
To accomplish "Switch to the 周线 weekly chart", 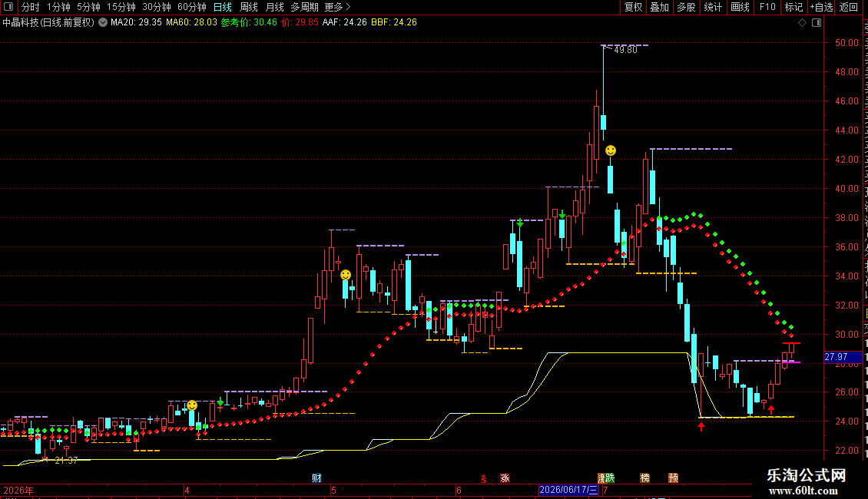I will [x=249, y=7].
